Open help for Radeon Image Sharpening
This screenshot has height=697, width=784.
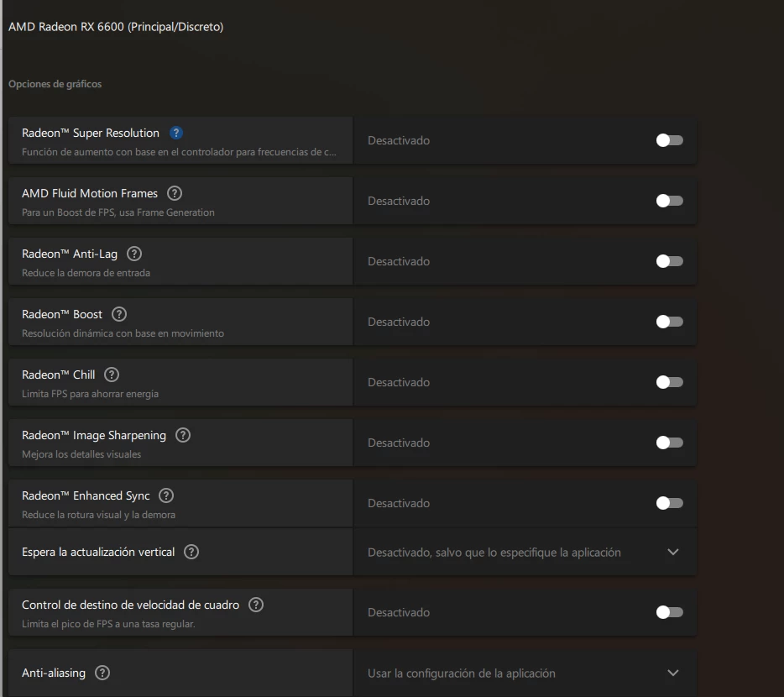183,435
